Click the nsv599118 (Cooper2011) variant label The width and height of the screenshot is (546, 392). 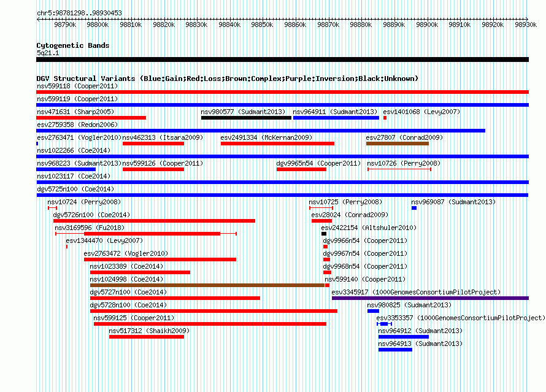click(x=77, y=86)
